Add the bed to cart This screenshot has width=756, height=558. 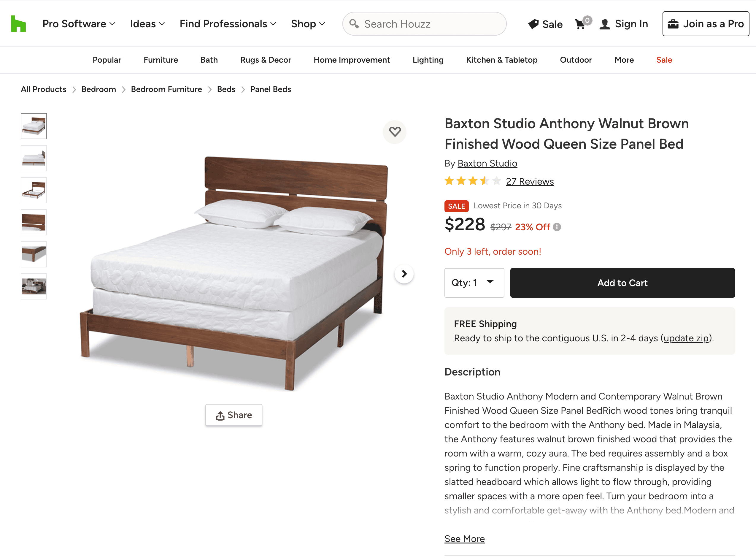tap(622, 283)
